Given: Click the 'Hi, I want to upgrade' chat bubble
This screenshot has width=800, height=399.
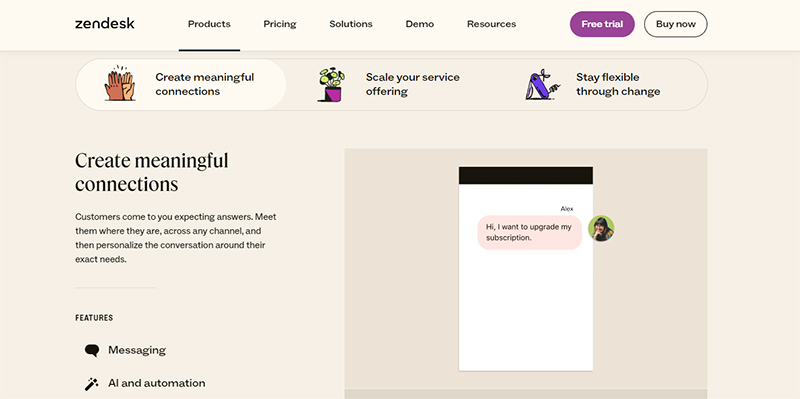Looking at the screenshot, I should pos(530,232).
